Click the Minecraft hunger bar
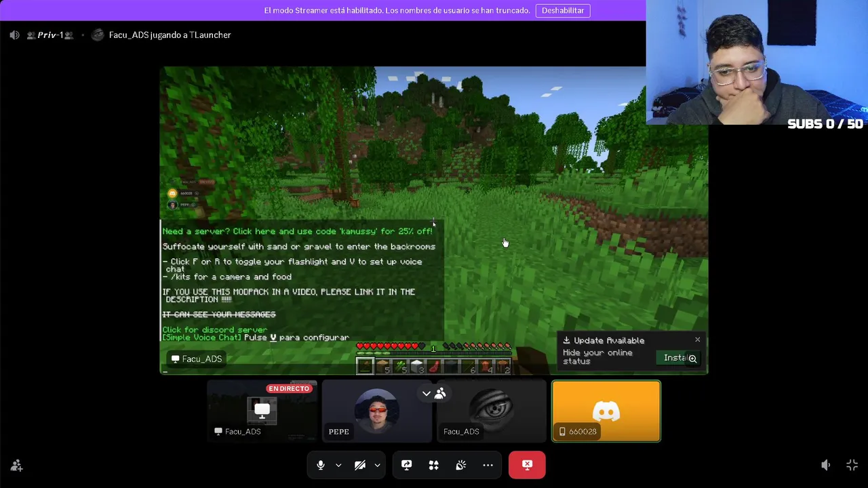 click(x=477, y=346)
